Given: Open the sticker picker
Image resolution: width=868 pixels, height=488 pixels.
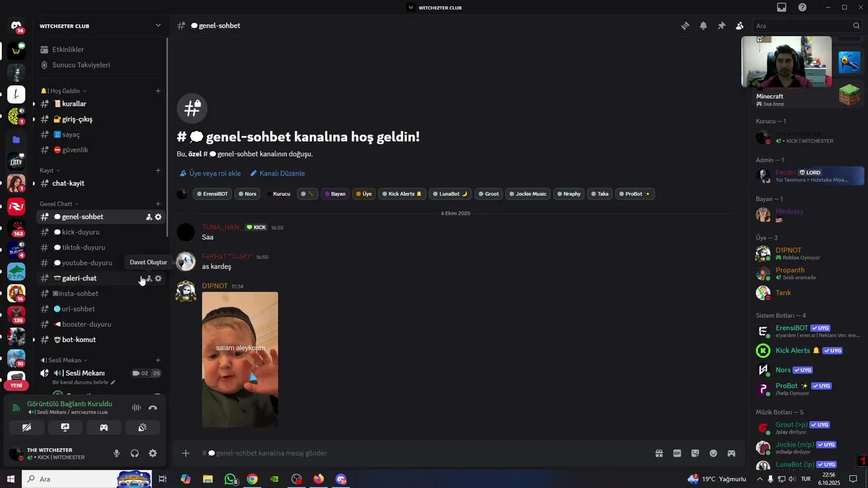Looking at the screenshot, I should [695, 453].
